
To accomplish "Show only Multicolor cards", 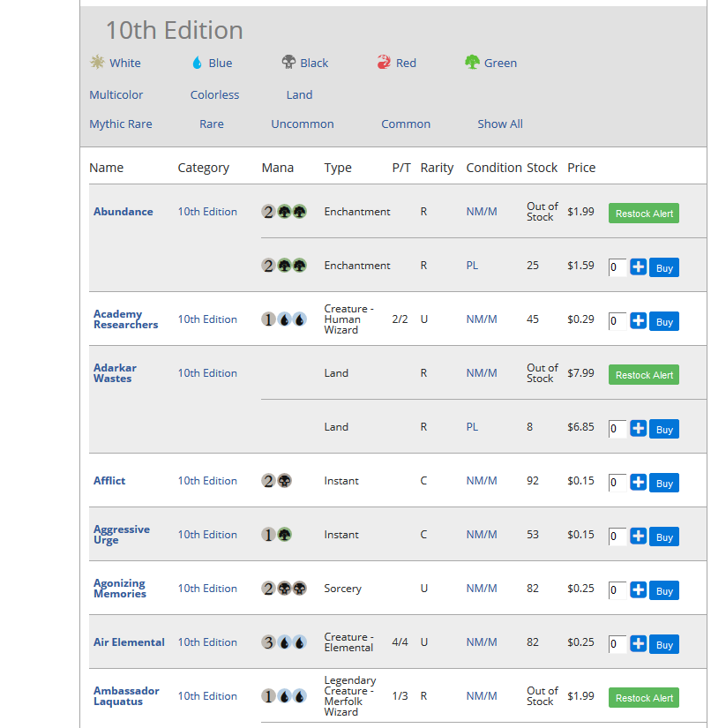I will (116, 94).
